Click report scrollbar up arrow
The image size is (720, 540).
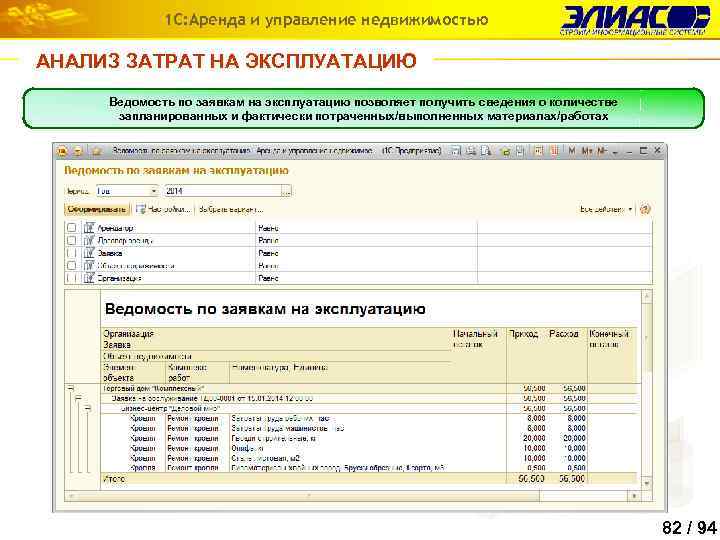coord(647,296)
